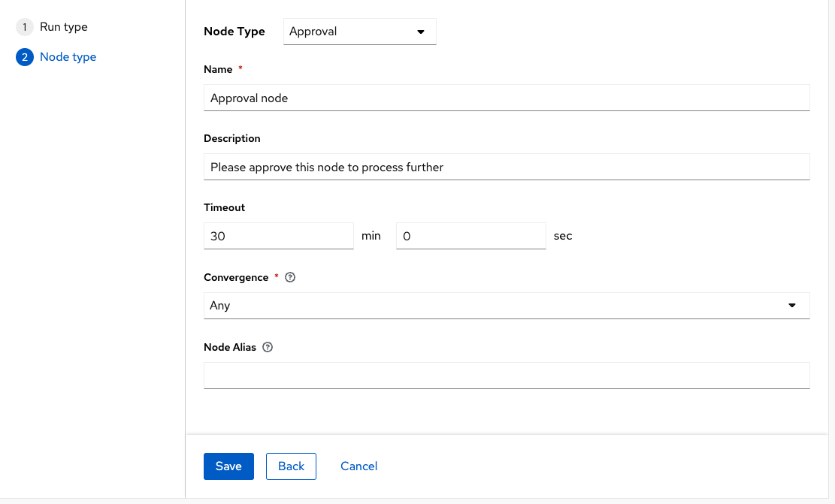Expand the Convergence dropdown

tap(507, 306)
